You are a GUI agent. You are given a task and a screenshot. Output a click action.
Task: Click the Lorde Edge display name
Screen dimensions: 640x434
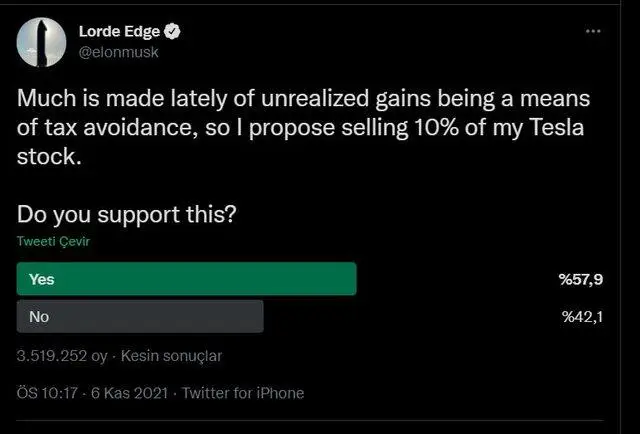point(119,31)
